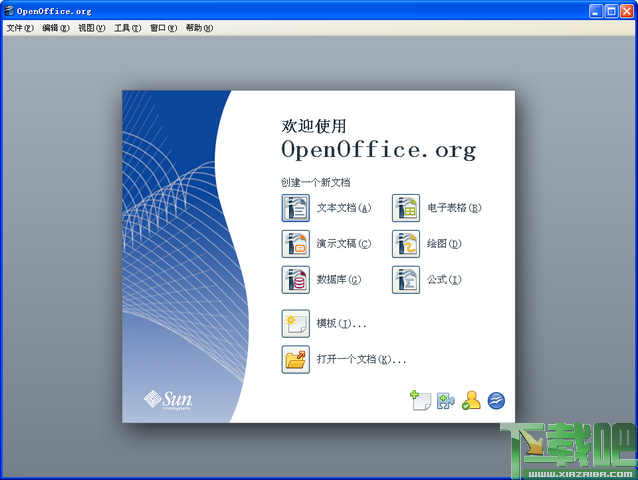
Task: Open the 文件 (File) menu
Action: click(x=20, y=28)
